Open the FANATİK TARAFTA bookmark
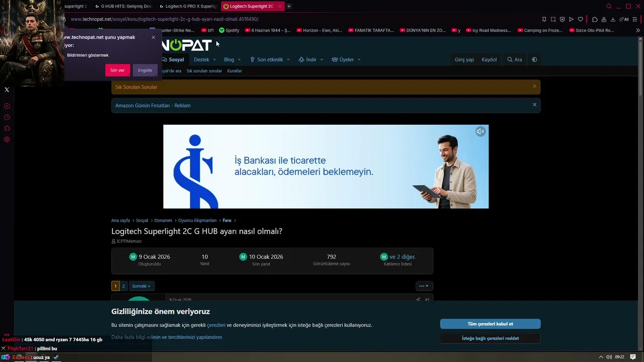Image resolution: width=644 pixels, height=362 pixels. pos(370,30)
